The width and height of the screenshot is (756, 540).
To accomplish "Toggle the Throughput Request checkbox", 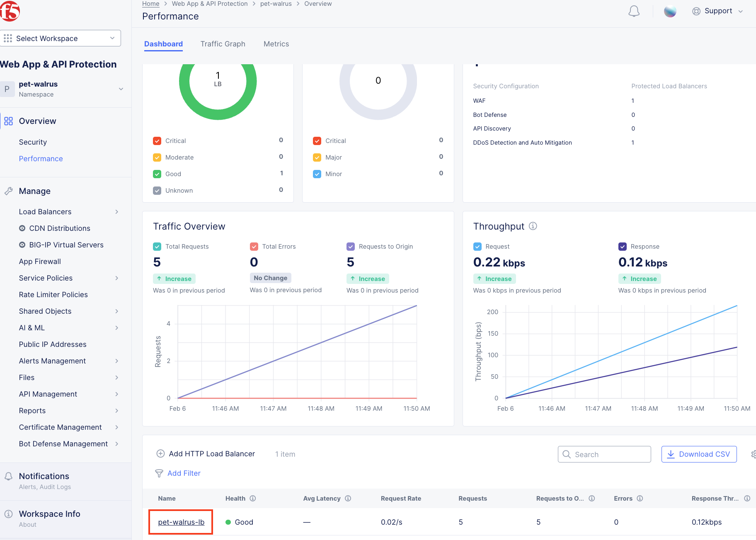I will [477, 247].
